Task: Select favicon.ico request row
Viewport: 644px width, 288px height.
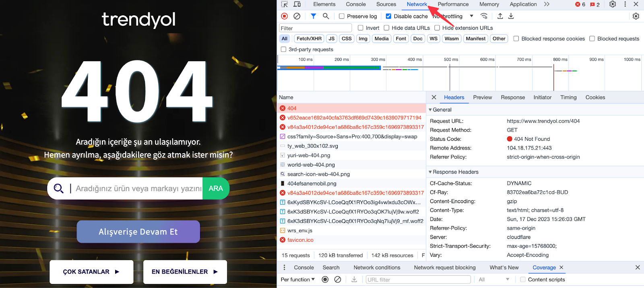Action: pos(352,240)
